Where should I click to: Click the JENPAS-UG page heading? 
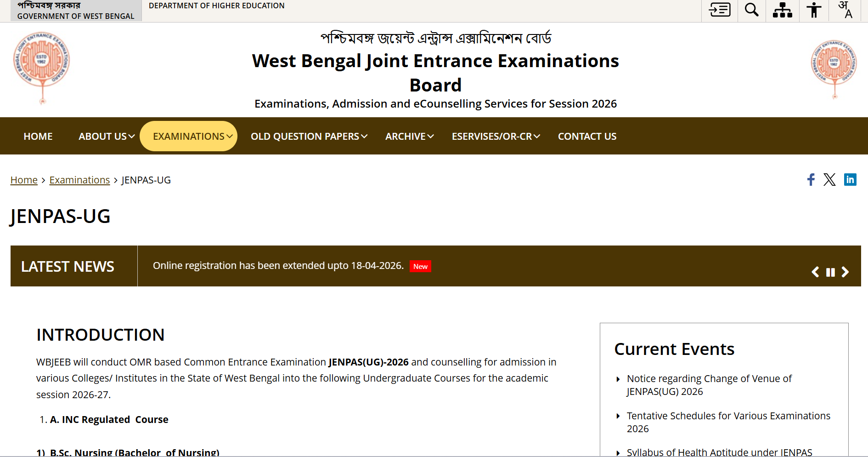(60, 217)
